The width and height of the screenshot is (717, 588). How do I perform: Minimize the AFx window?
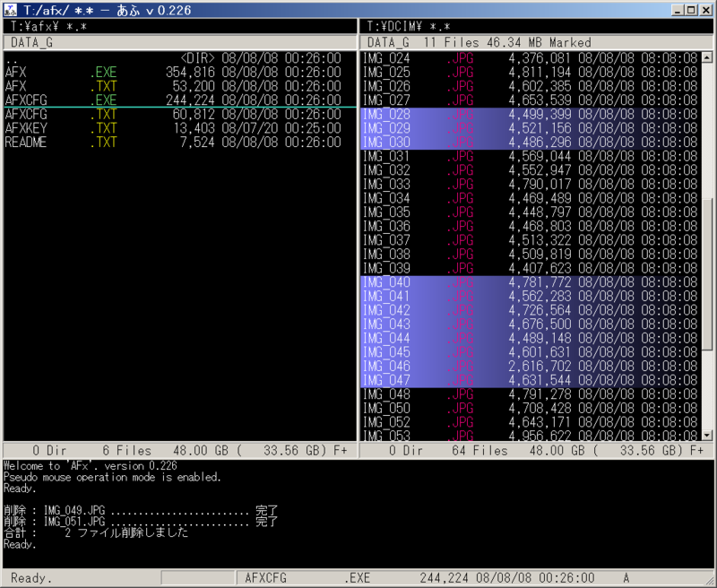(x=678, y=10)
